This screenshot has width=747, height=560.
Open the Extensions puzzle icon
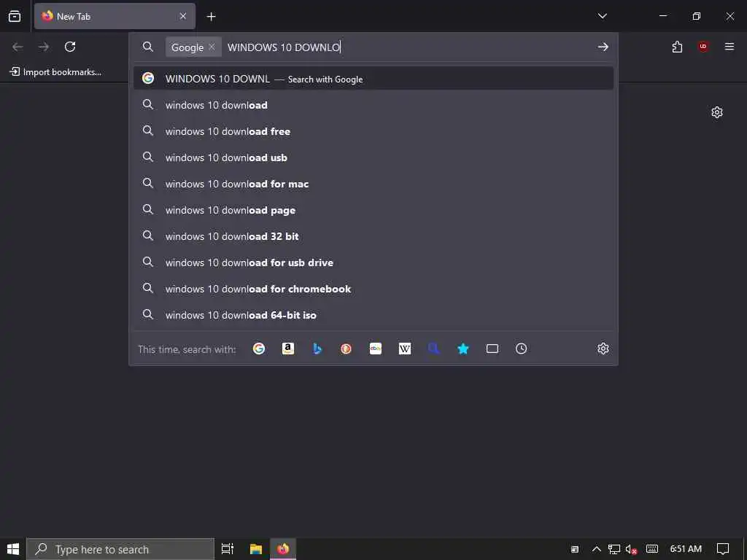point(677,47)
